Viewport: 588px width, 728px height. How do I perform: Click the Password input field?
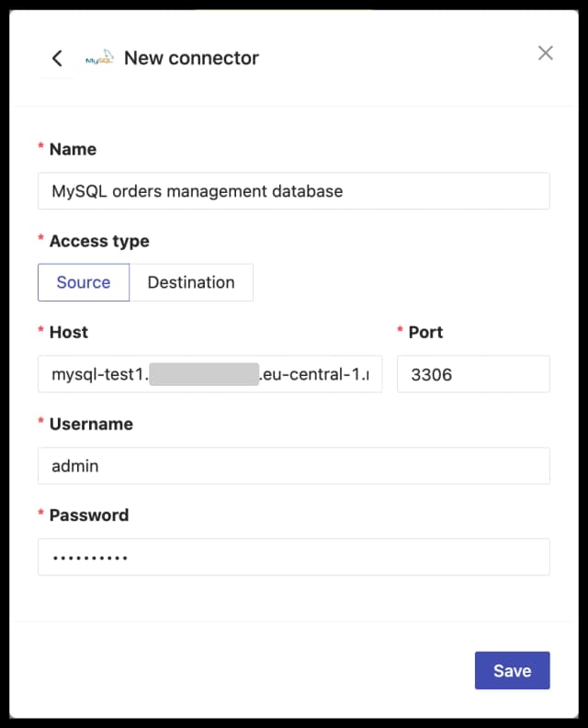[294, 557]
